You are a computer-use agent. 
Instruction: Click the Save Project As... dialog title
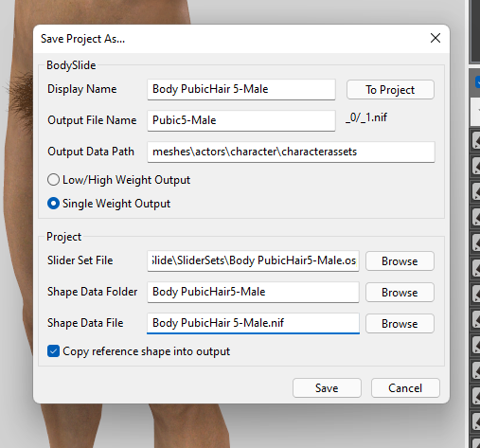pyautogui.click(x=82, y=39)
